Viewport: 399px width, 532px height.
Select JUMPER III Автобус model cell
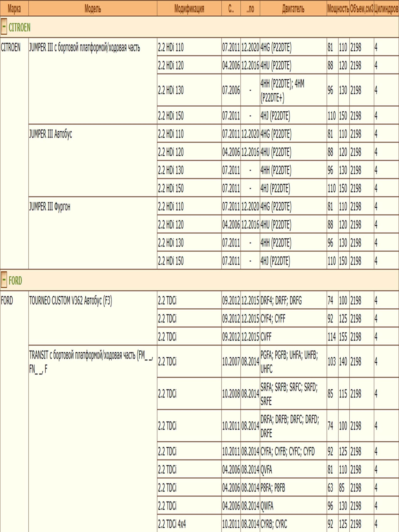coord(50,134)
